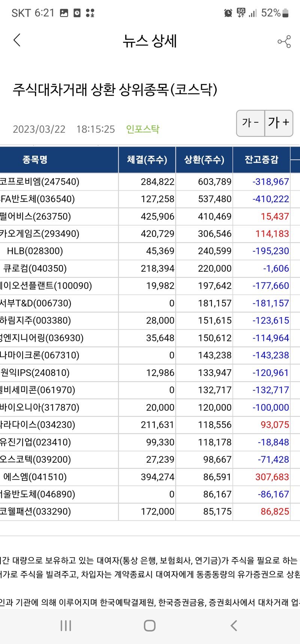The height and width of the screenshot is (644, 300).
Task: Select the stock row 하림지주(003380)
Action: 150,321
